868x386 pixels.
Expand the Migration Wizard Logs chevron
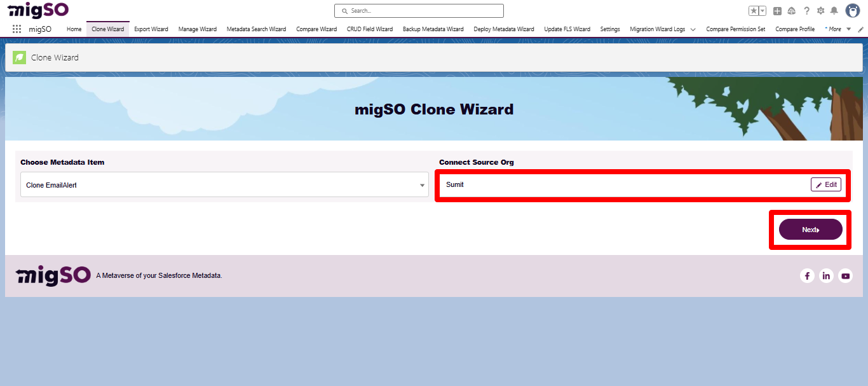[693, 29]
